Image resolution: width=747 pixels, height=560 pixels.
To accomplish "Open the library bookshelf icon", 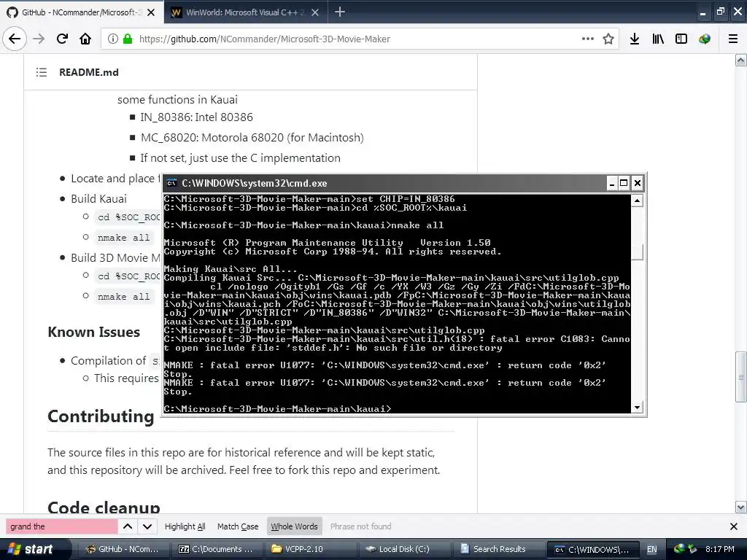I will 658,39.
